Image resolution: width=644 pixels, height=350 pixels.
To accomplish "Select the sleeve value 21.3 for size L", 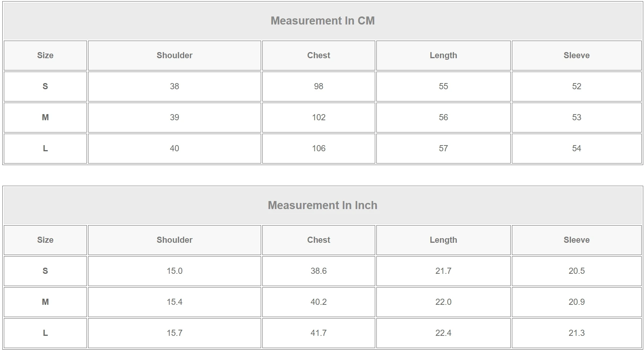I will pos(576,333).
